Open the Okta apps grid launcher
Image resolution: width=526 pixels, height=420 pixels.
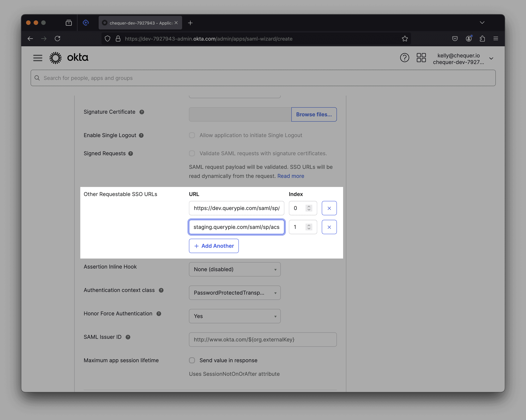click(421, 58)
